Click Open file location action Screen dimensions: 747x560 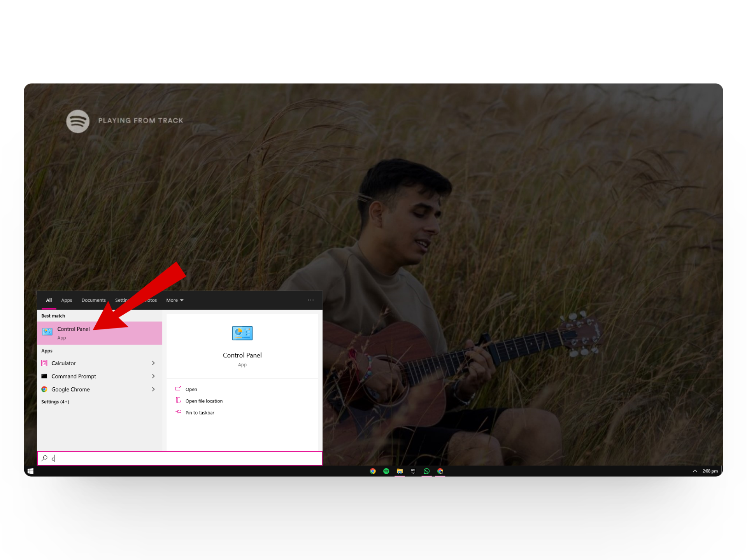pyautogui.click(x=204, y=401)
